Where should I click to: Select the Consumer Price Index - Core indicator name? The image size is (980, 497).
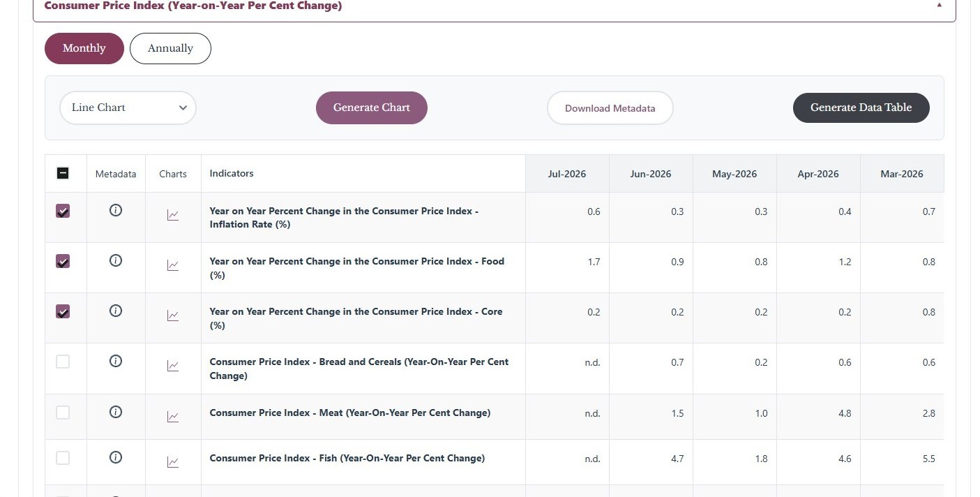click(x=356, y=318)
